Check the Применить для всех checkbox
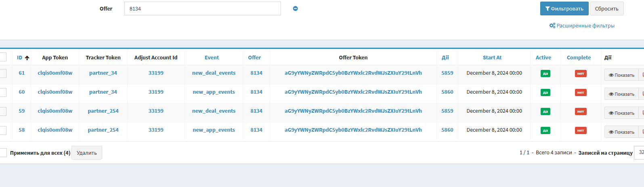 (x=2, y=153)
